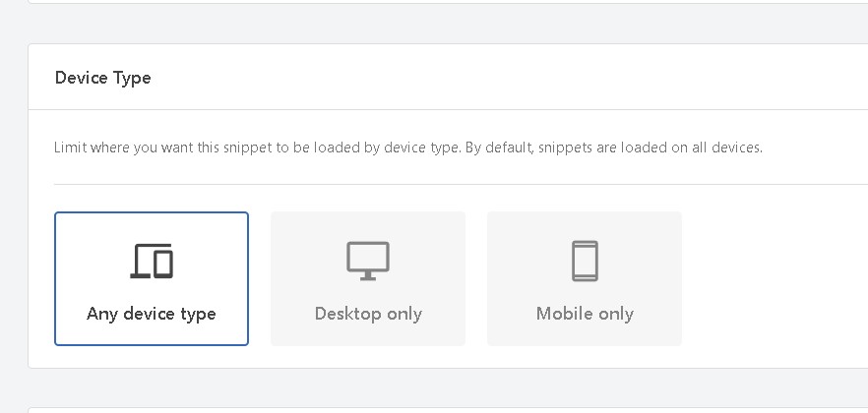Click the "Desktop only" label text
This screenshot has width=868, height=413.
pyautogui.click(x=368, y=314)
